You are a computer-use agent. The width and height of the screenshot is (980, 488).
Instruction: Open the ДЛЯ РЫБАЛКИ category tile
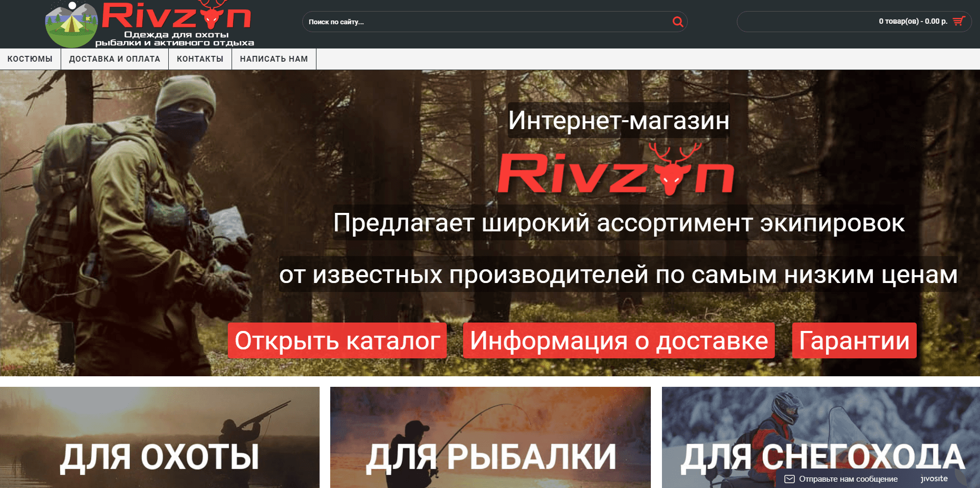(x=490, y=437)
